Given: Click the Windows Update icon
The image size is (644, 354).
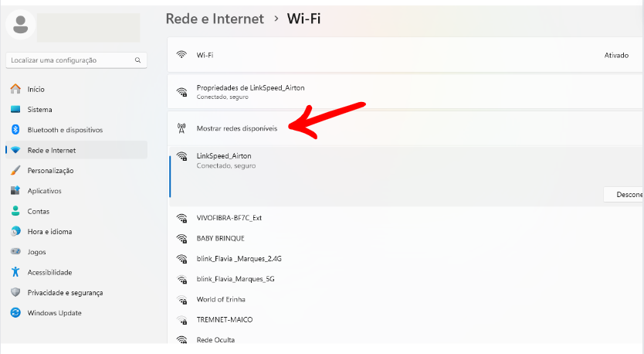Looking at the screenshot, I should pos(15,313).
